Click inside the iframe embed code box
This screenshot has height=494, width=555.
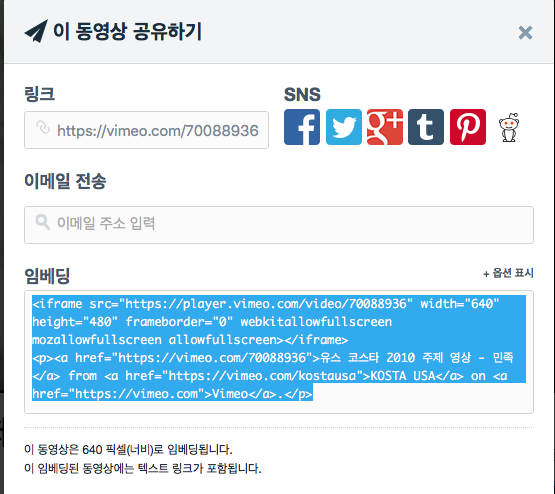[279, 352]
